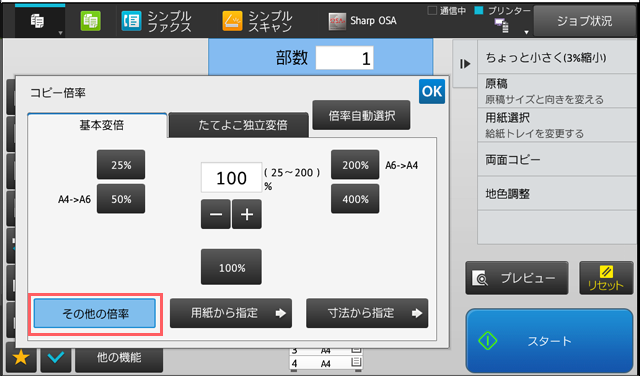Tap the blue checkmark icon
The height and width of the screenshot is (376, 640).
point(56,358)
